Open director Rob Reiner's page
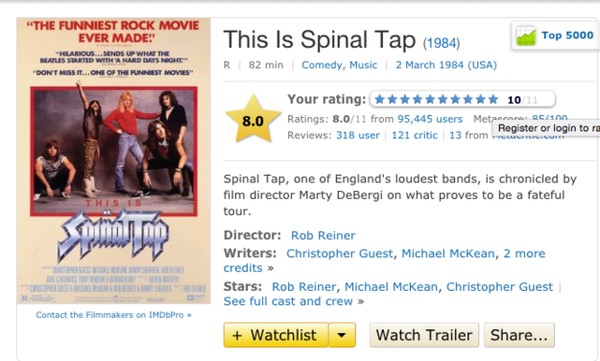This screenshot has height=361, width=600. 323,235
